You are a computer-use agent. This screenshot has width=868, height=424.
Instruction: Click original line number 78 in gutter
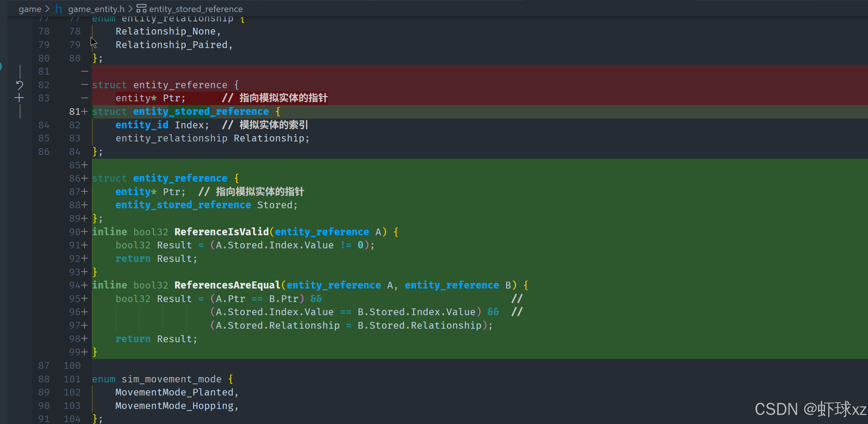click(x=44, y=32)
